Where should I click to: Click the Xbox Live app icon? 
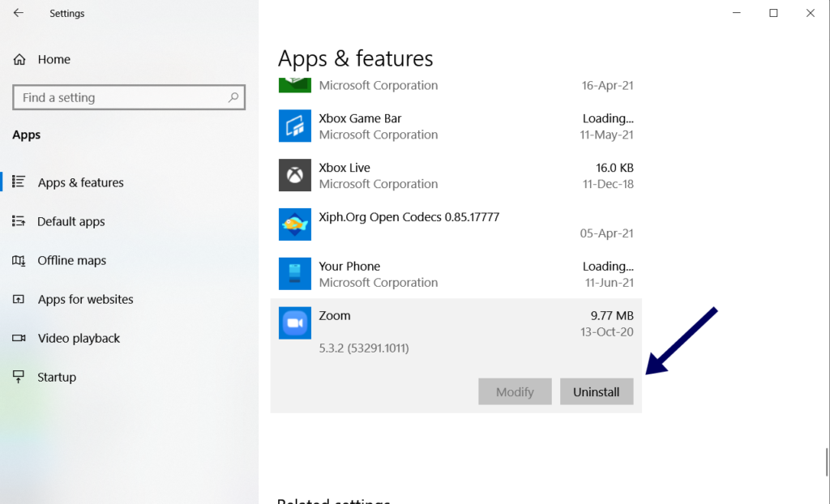point(294,175)
